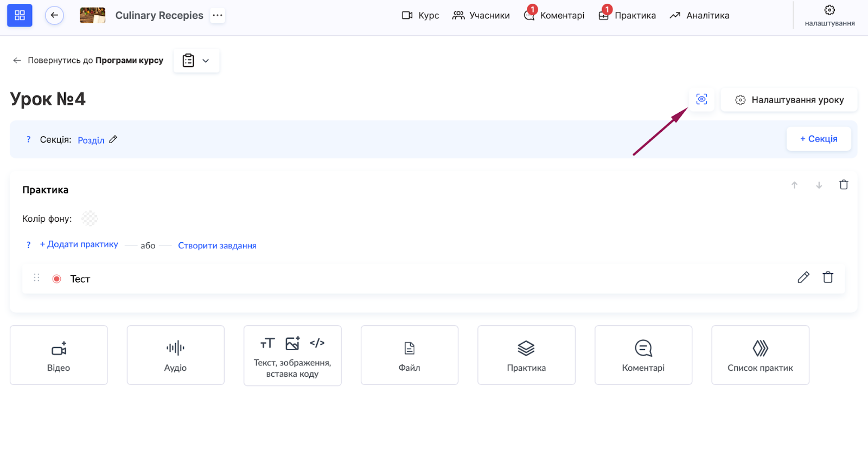Screen dimensions: 868x457
Task: Delete the Практика block with trash icon
Action: tap(844, 185)
